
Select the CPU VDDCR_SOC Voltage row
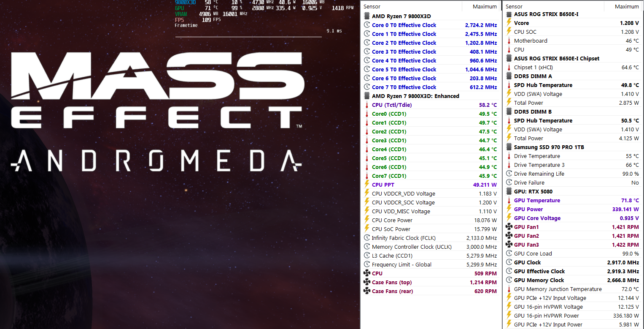[x=430, y=202]
